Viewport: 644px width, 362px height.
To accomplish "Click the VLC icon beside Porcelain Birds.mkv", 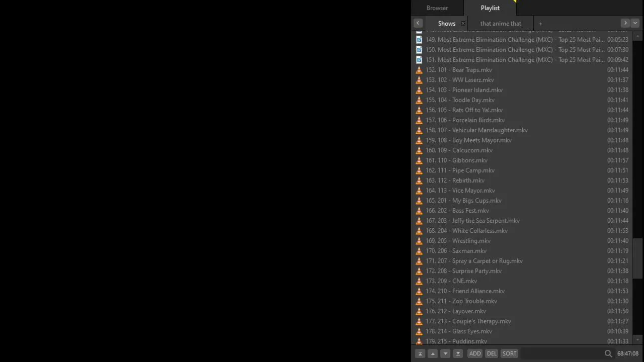I will pos(419,120).
